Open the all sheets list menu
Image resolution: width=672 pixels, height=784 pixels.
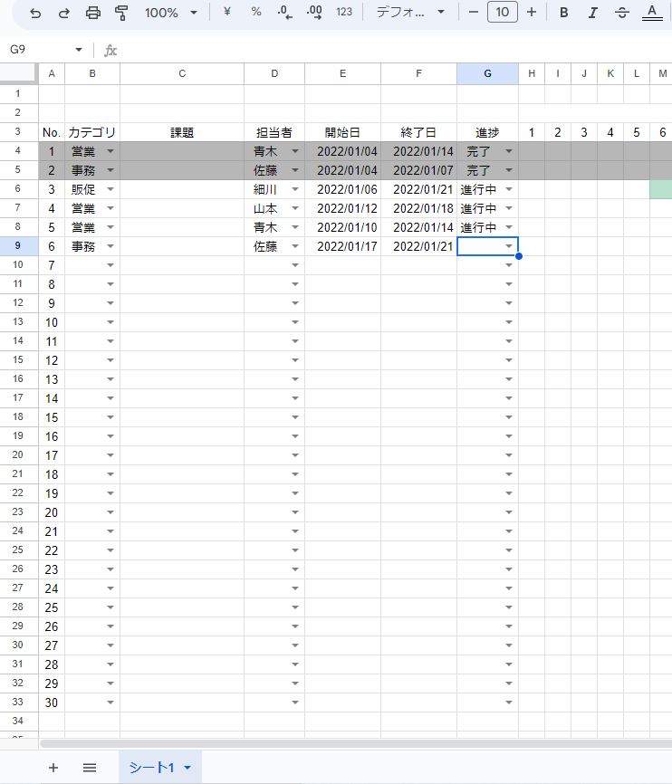point(90,768)
